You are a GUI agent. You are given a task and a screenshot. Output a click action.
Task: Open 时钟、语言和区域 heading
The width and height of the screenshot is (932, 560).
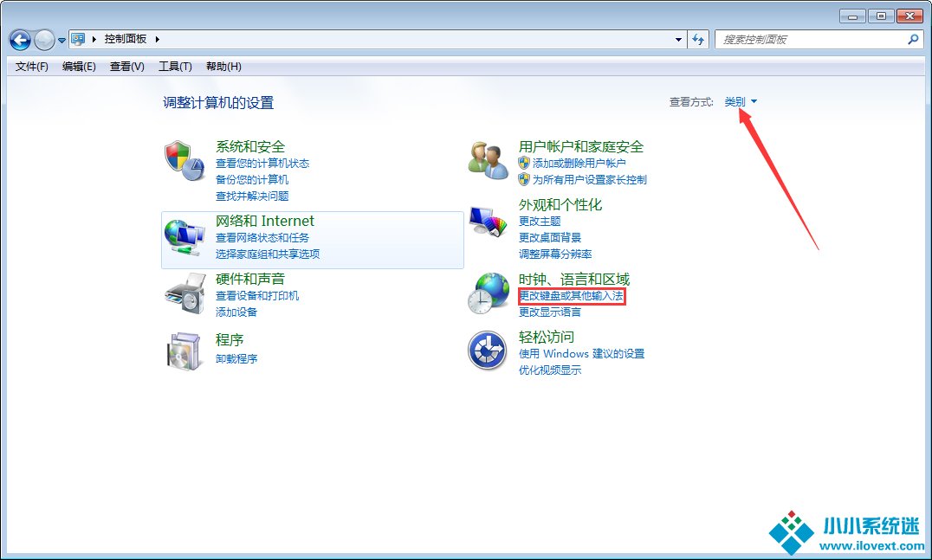pos(574,279)
